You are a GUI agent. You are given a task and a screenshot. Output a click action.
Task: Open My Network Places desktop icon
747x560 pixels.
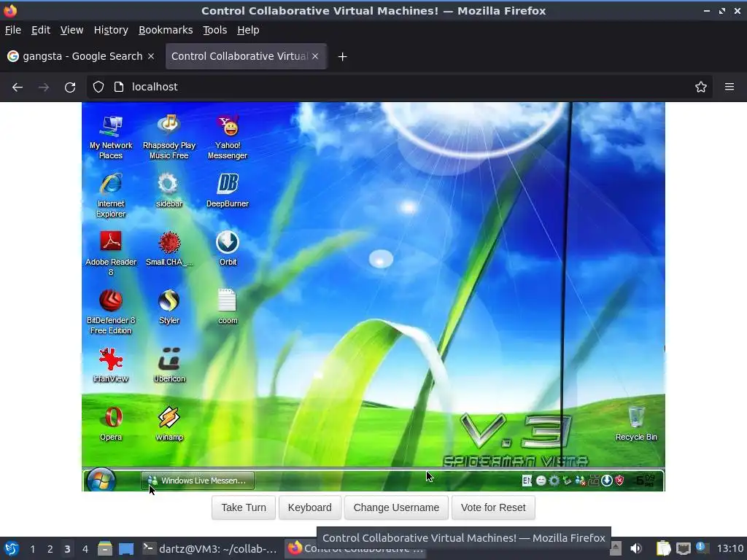coord(111,136)
